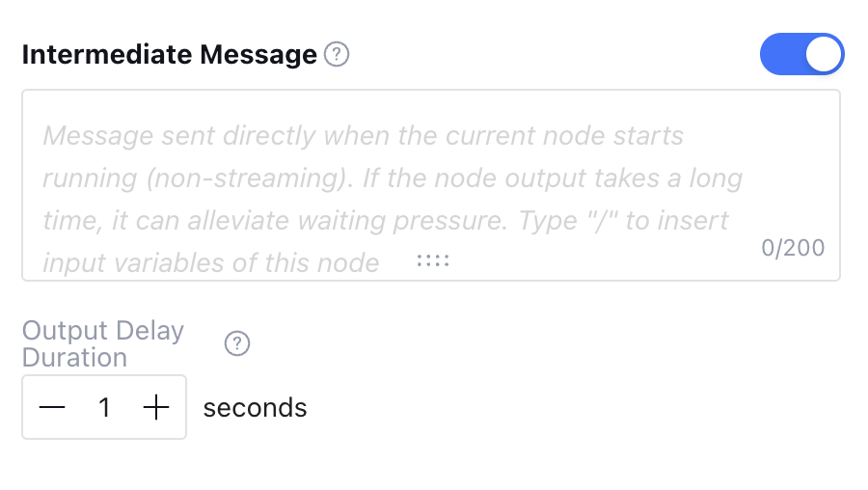This screenshot has width=868, height=490.
Task: Decrease the output delay by one second
Action: 52,408
